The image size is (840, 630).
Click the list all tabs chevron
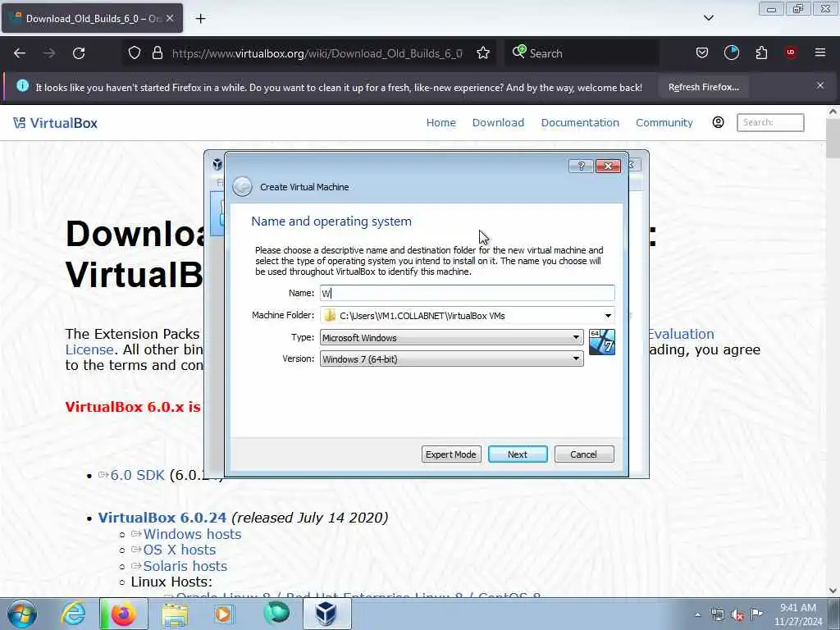[x=708, y=18]
